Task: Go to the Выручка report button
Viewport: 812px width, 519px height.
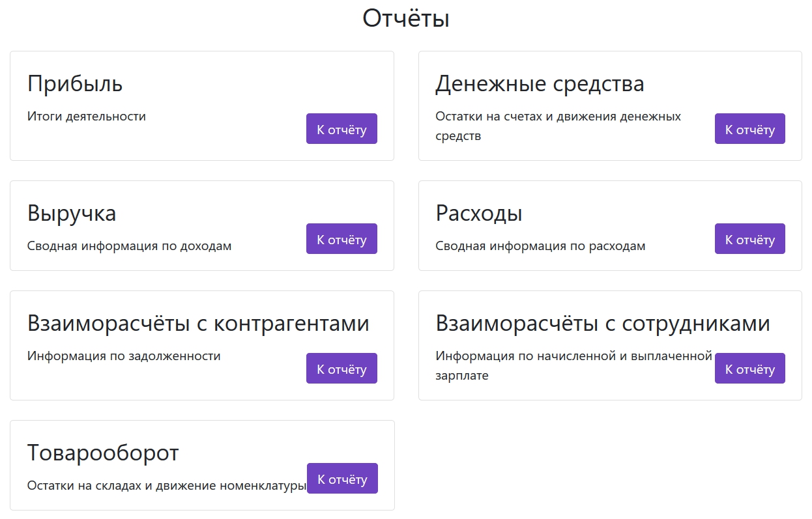Action: pos(341,239)
